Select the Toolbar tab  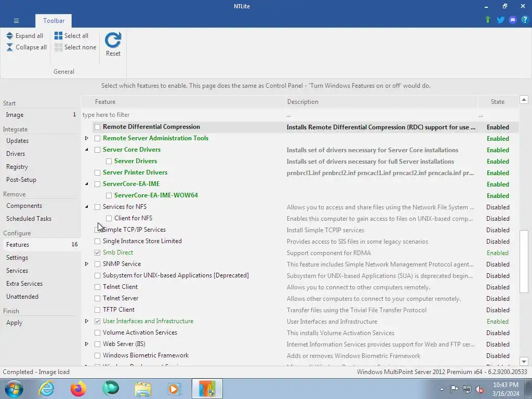tap(54, 21)
